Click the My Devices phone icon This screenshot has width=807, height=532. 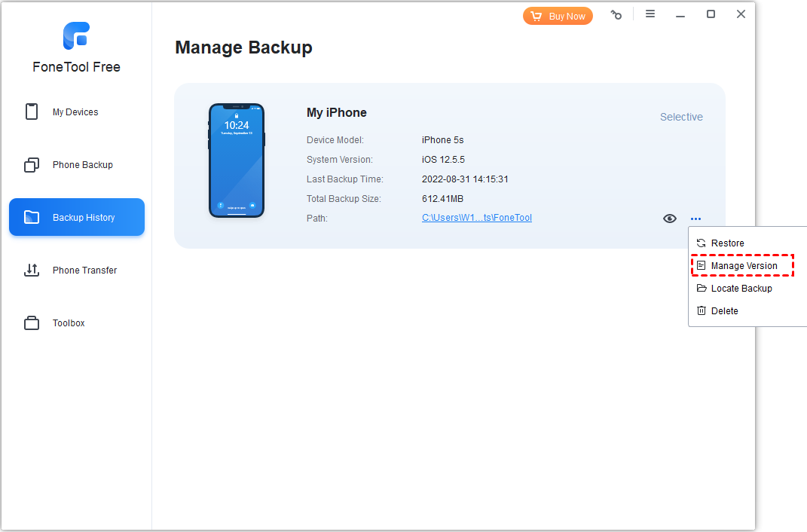[x=32, y=112]
